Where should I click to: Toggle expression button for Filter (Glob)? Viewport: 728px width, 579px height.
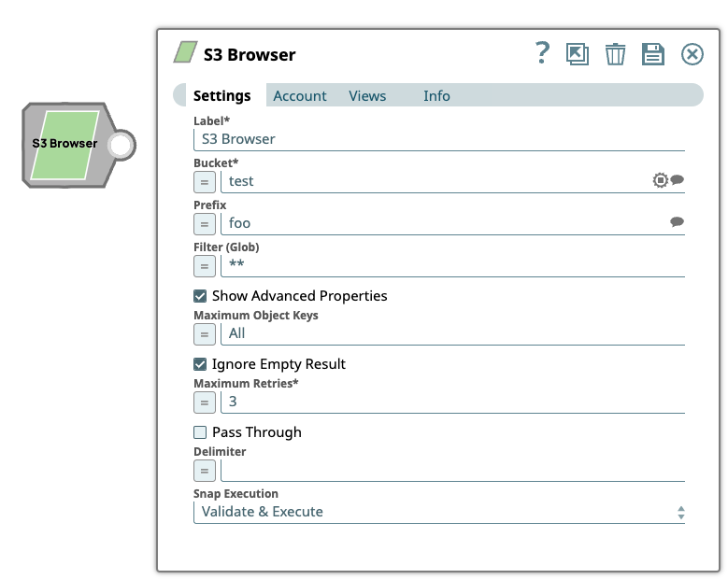click(x=205, y=265)
